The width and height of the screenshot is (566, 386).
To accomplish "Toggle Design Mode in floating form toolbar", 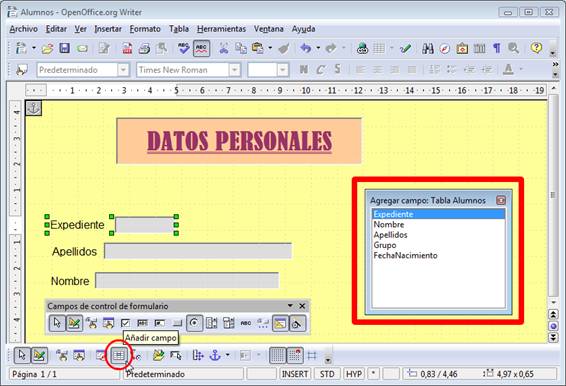I will (74, 322).
